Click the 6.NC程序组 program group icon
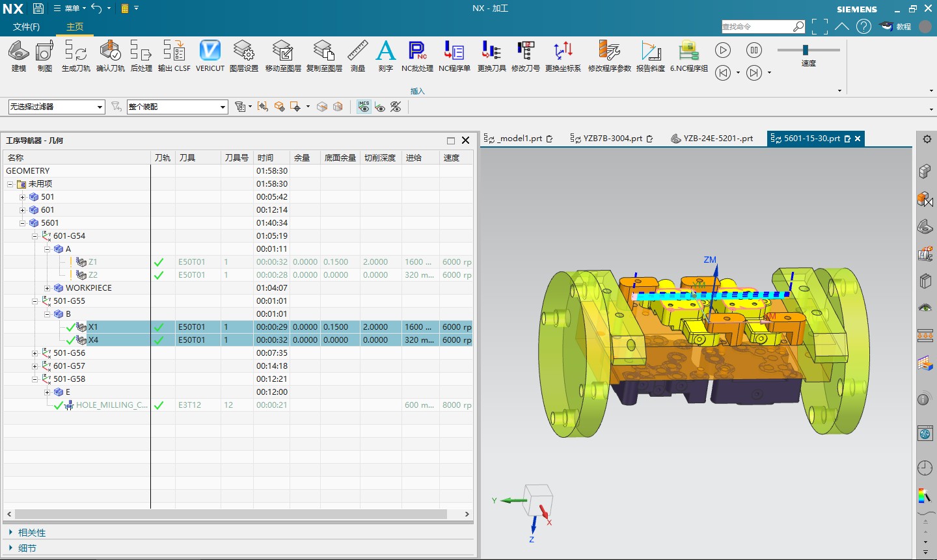Image resolution: width=937 pixels, height=560 pixels. [x=689, y=55]
